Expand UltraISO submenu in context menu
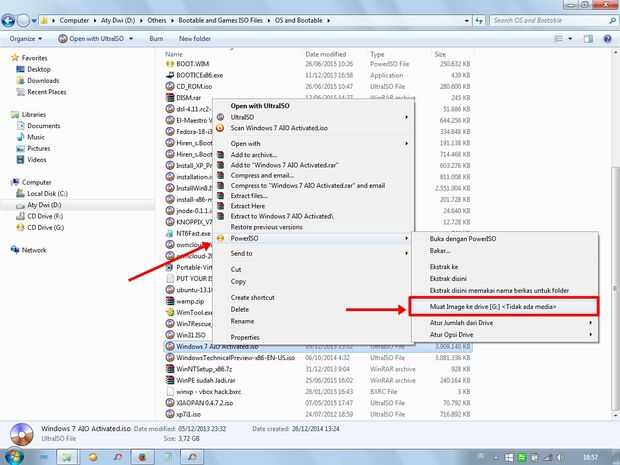The image size is (620, 465). pyautogui.click(x=406, y=117)
